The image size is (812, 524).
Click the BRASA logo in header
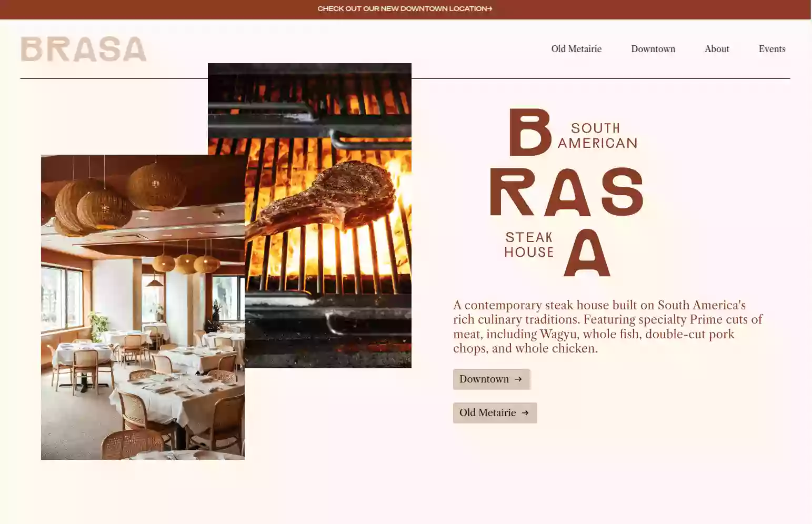(84, 49)
